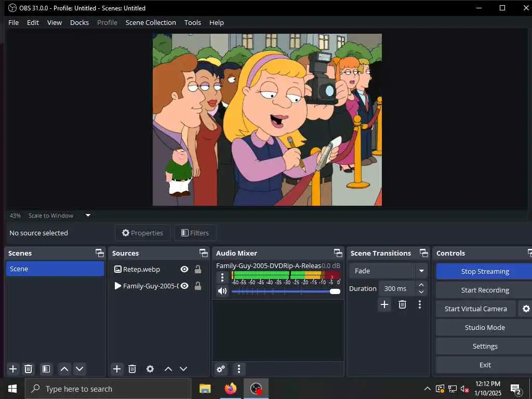Viewport: 532px width, 399px height.
Task: Open the Scale to Window dropdown
Action: point(88,216)
